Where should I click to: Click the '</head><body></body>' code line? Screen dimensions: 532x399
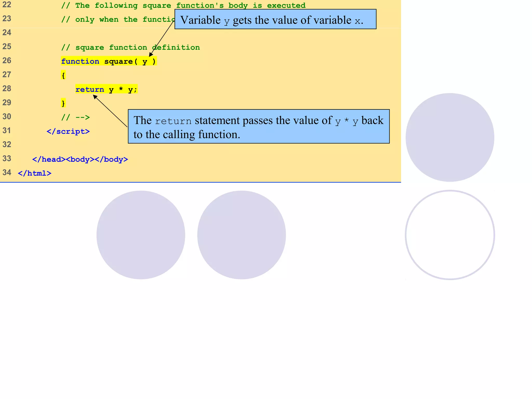80,159
